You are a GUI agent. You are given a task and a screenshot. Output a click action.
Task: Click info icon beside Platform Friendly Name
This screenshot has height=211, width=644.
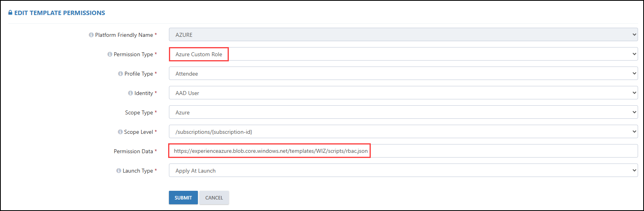point(91,35)
